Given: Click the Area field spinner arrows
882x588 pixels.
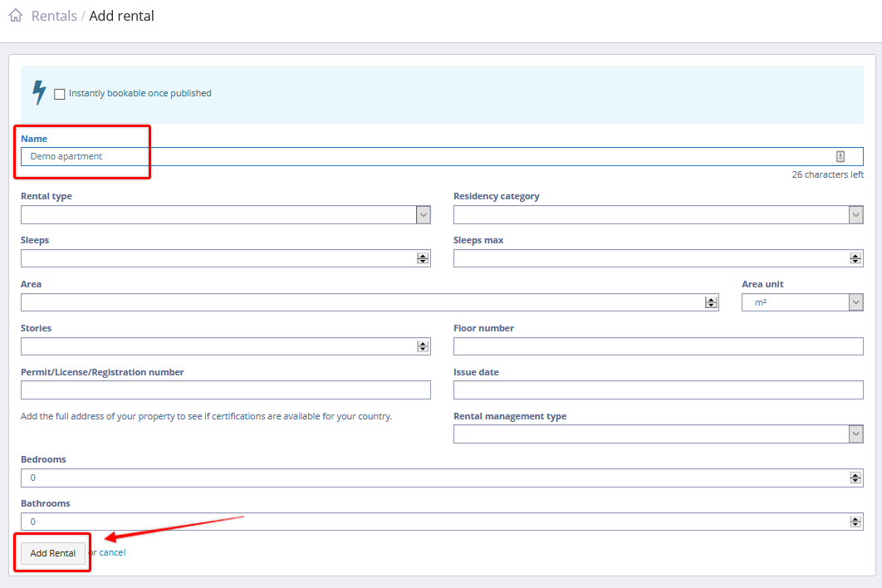Looking at the screenshot, I should (x=711, y=302).
